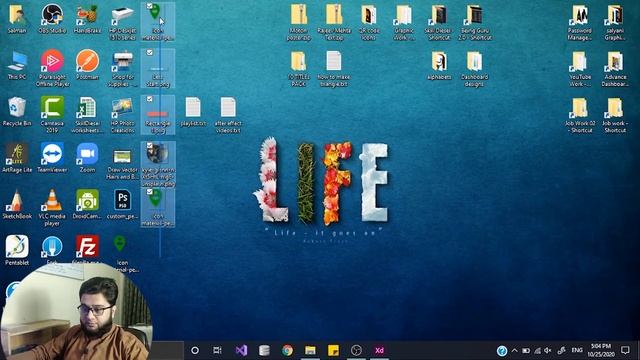Open the SkillDiesel worksheets Excel shortcut

point(87,115)
